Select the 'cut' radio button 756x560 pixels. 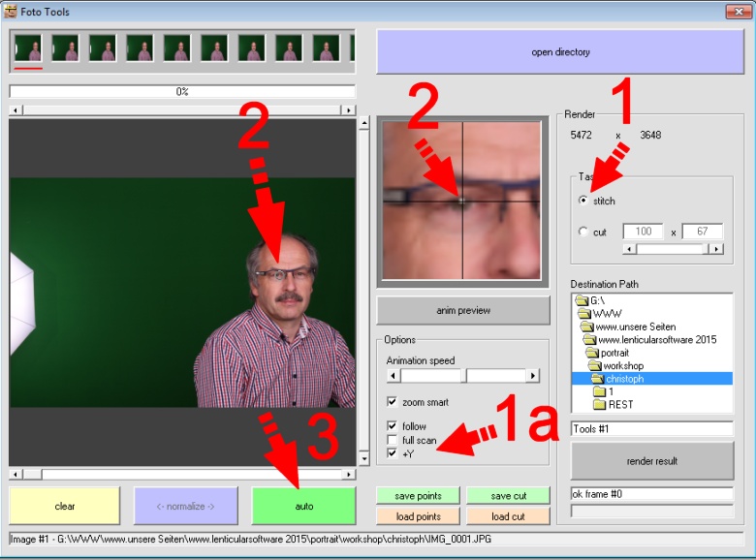(x=583, y=233)
